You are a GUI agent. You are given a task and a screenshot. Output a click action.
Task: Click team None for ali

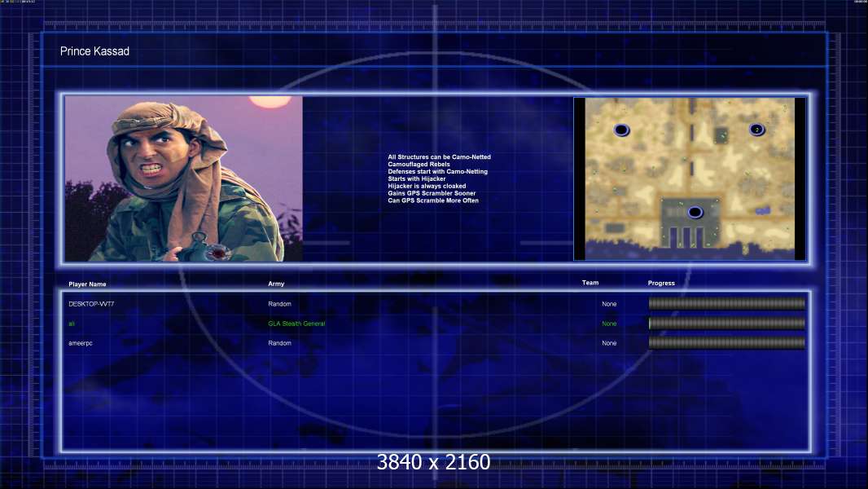[609, 324]
